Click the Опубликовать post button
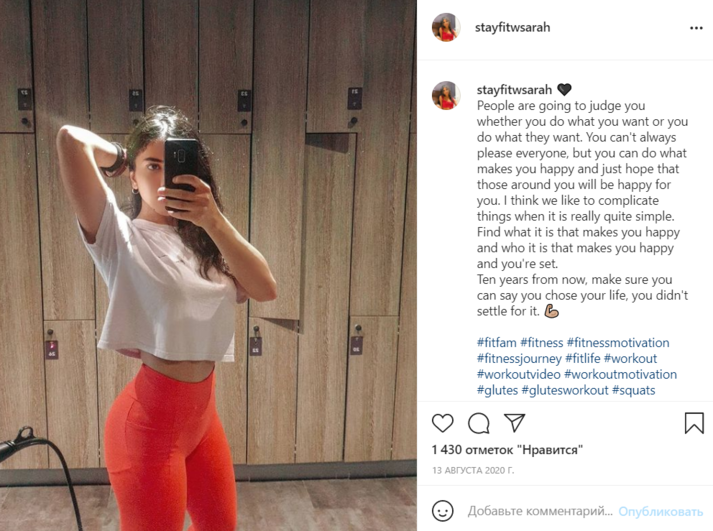713x531 pixels. pyautogui.click(x=661, y=511)
